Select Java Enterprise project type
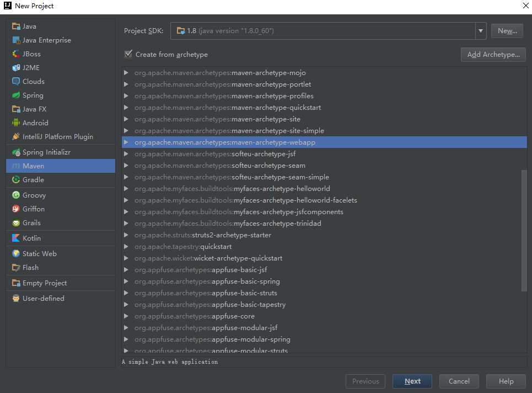This screenshot has width=532, height=393. coord(61,40)
